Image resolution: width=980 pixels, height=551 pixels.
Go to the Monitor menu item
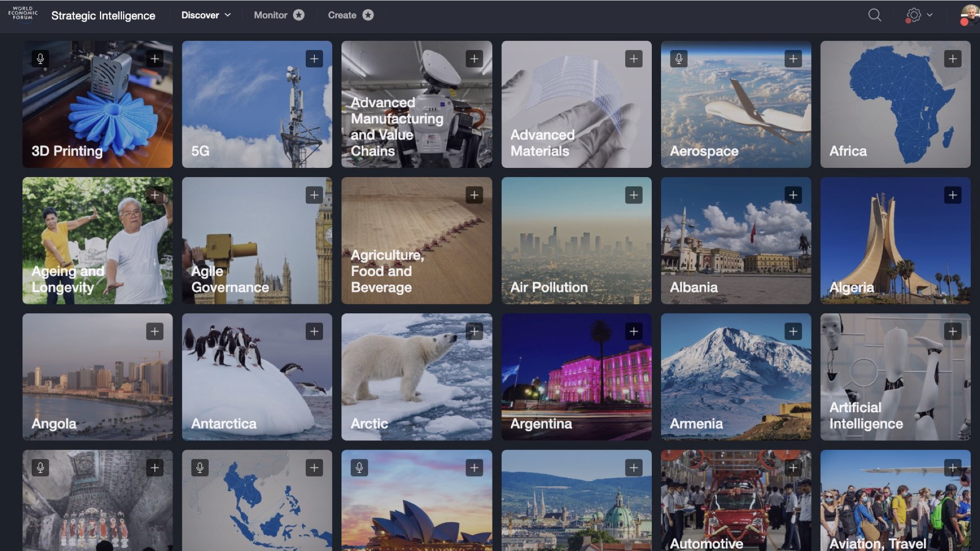[x=279, y=15]
